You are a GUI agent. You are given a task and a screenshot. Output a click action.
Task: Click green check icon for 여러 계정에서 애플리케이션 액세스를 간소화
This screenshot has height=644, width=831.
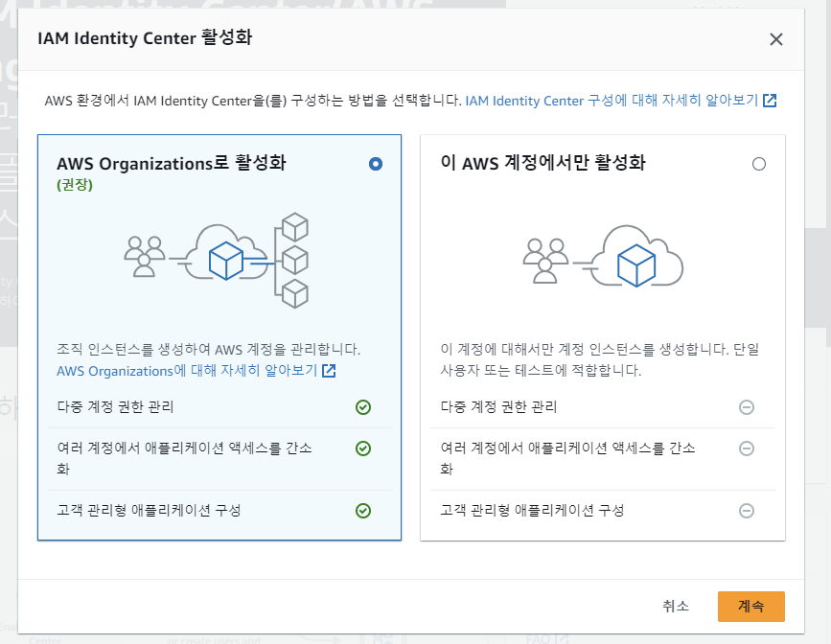pos(363,448)
